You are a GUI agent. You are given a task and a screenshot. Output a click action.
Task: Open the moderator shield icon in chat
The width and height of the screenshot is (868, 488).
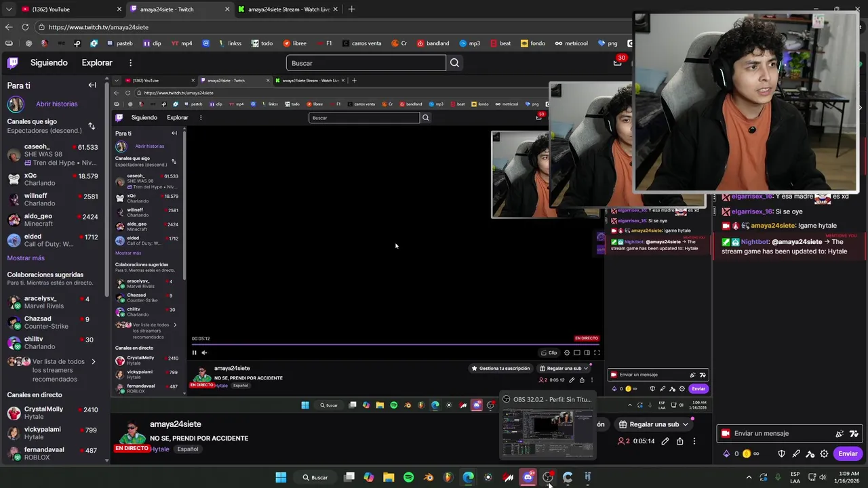pos(781,454)
